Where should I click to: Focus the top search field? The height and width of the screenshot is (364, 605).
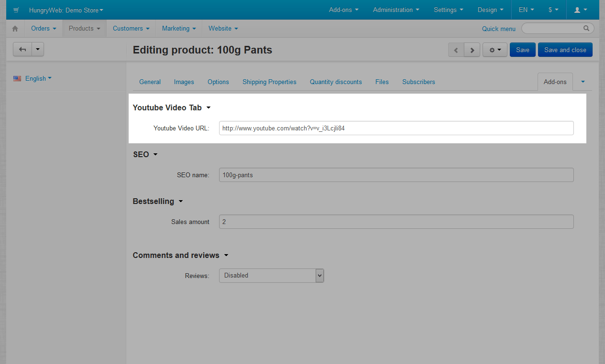point(558,28)
